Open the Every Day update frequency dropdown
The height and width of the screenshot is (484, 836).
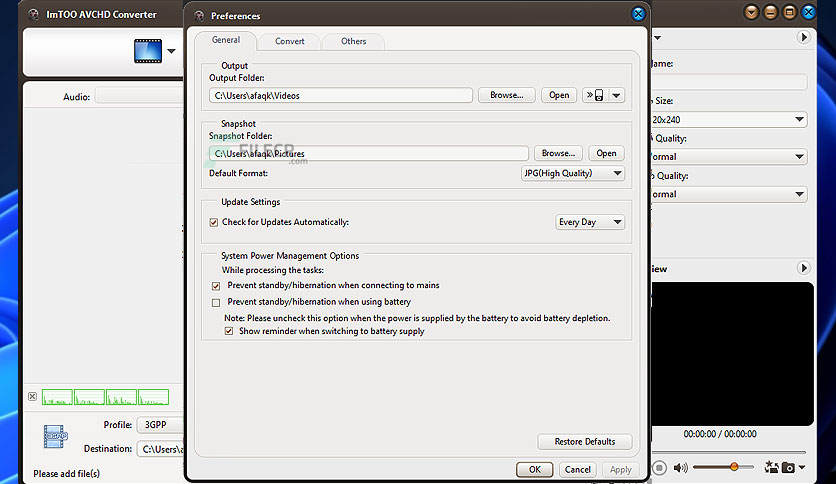pyautogui.click(x=590, y=222)
